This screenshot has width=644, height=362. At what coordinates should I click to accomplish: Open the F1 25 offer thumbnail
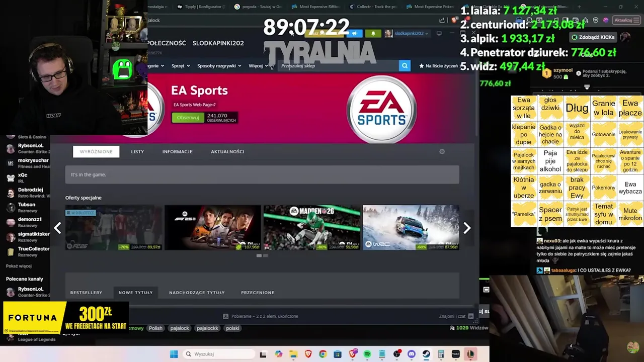coord(213,228)
